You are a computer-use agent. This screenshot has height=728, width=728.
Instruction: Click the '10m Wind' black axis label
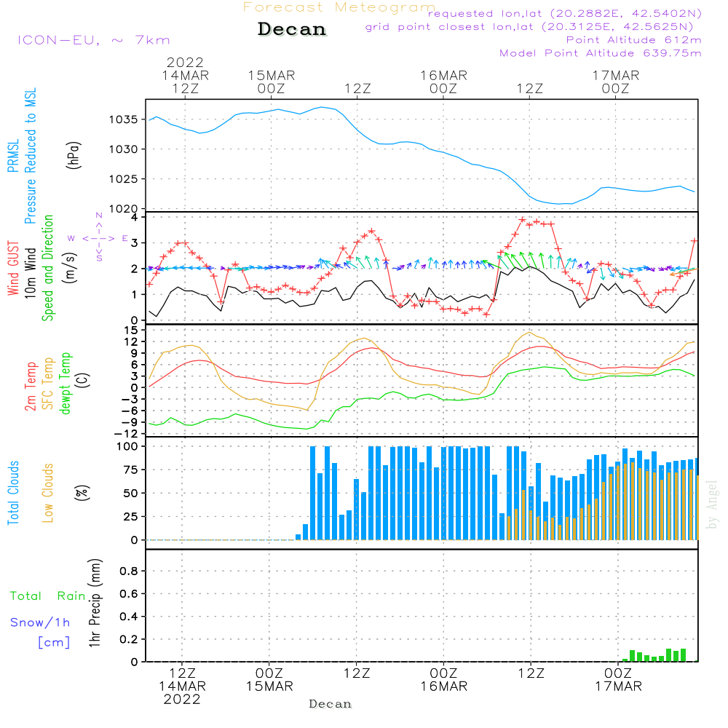[30, 273]
